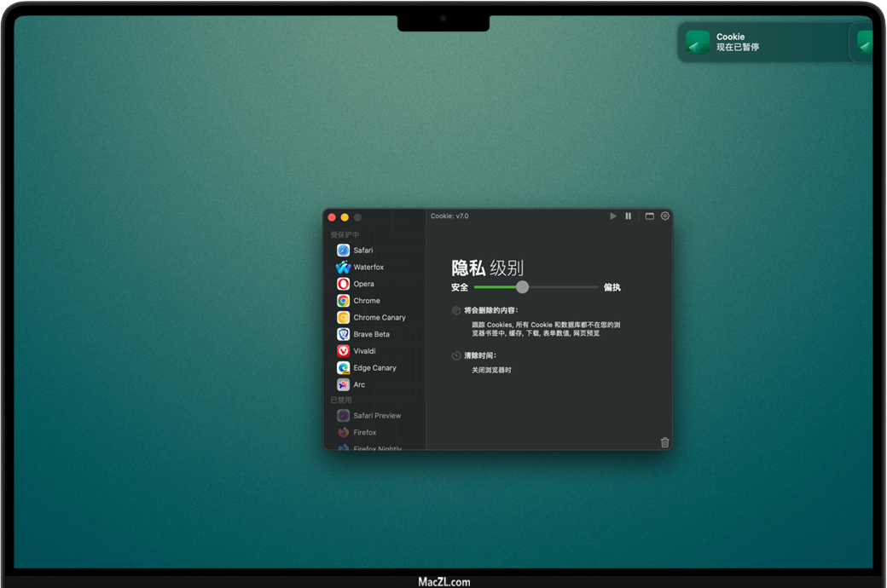Click the play button in Cookie toolbar
887x588 pixels.
tap(612, 216)
